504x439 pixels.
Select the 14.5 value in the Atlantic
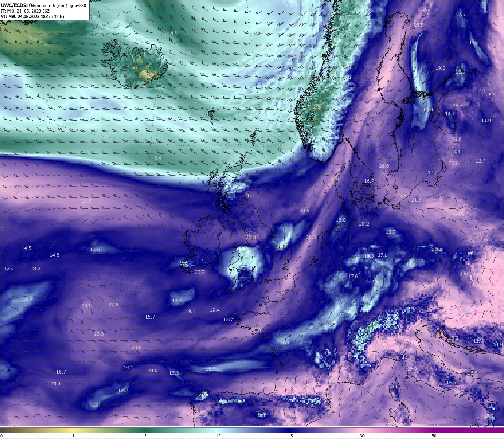(26, 248)
